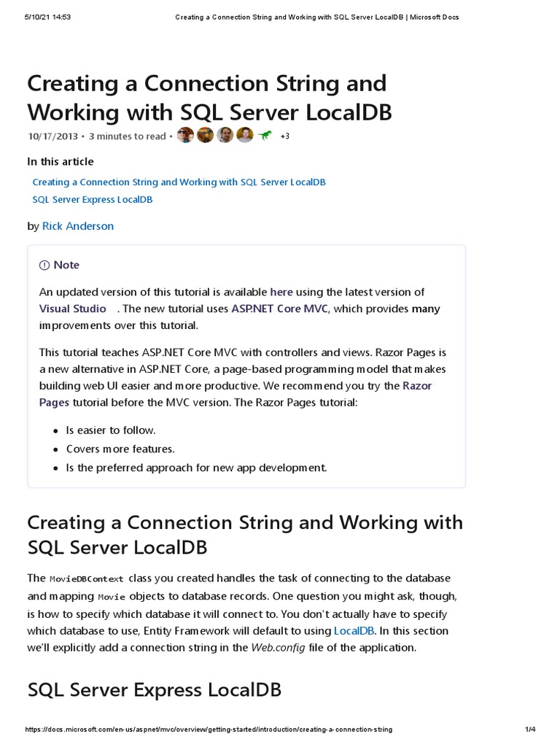Click the '10/17/2013' publish date
The height and width of the screenshot is (747, 560).
(52, 136)
